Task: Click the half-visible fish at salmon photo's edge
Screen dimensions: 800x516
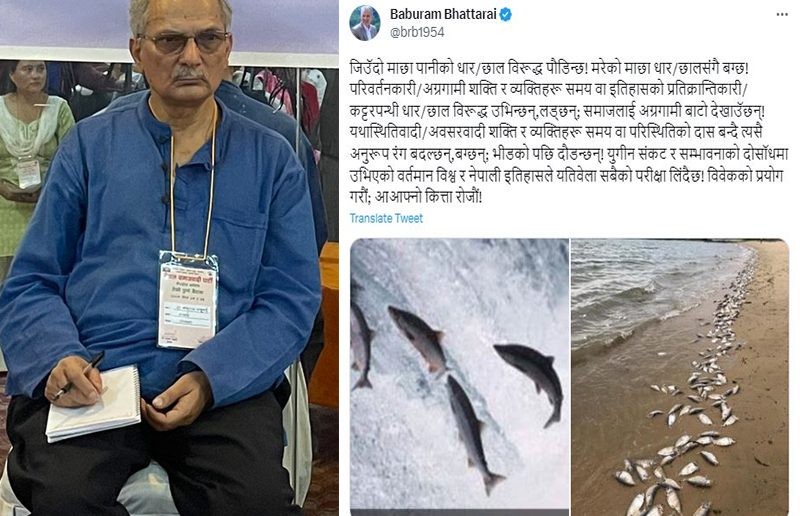Action: 361,347
